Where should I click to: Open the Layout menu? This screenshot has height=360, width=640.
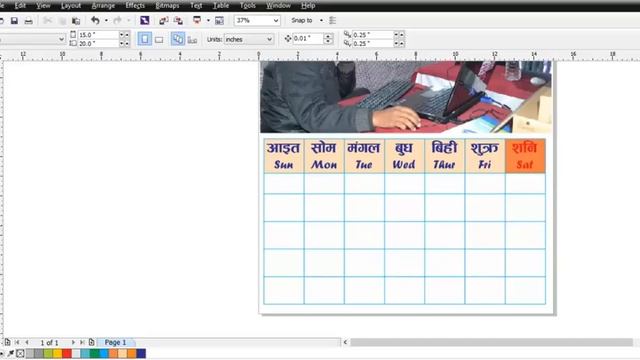coord(71,6)
